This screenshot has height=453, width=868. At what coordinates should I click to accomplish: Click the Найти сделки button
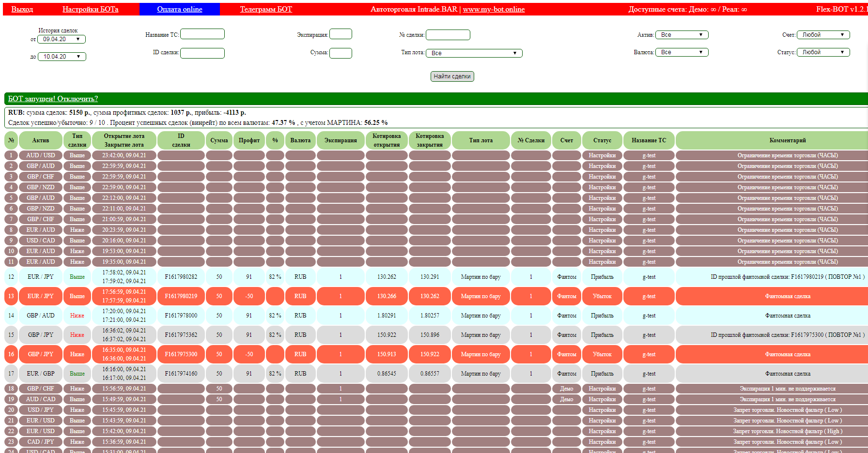tap(452, 76)
